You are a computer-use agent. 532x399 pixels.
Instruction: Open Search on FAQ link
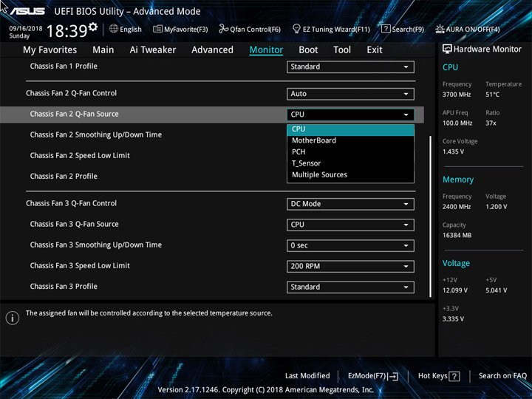pyautogui.click(x=502, y=376)
